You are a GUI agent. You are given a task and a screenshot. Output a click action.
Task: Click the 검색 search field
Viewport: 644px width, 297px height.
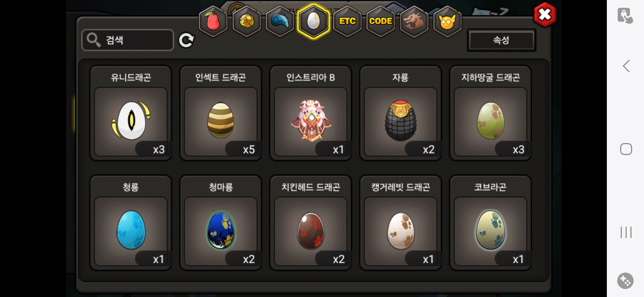click(128, 40)
